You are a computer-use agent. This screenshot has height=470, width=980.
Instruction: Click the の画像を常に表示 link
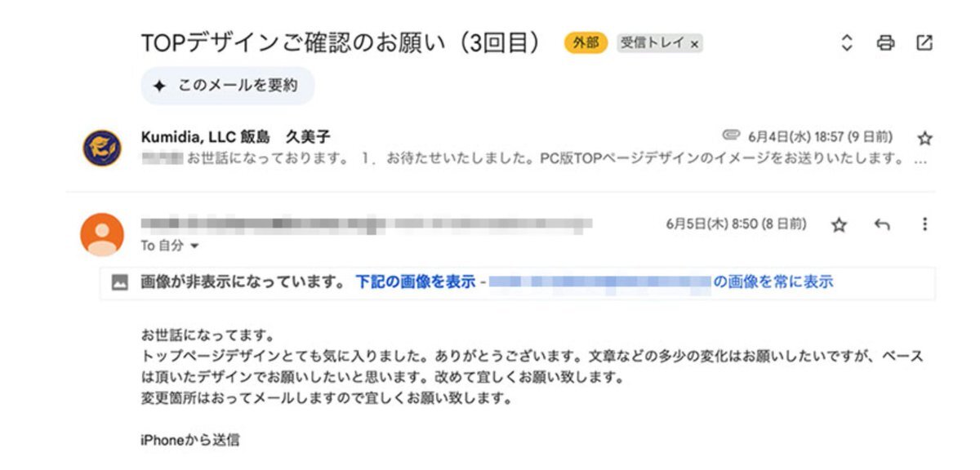773,282
